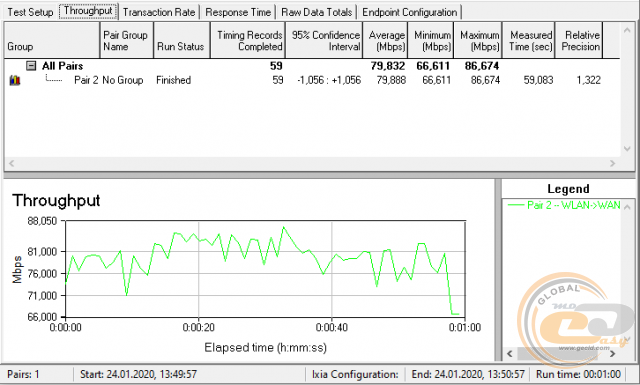Click the Relative Precision column header

(579, 40)
